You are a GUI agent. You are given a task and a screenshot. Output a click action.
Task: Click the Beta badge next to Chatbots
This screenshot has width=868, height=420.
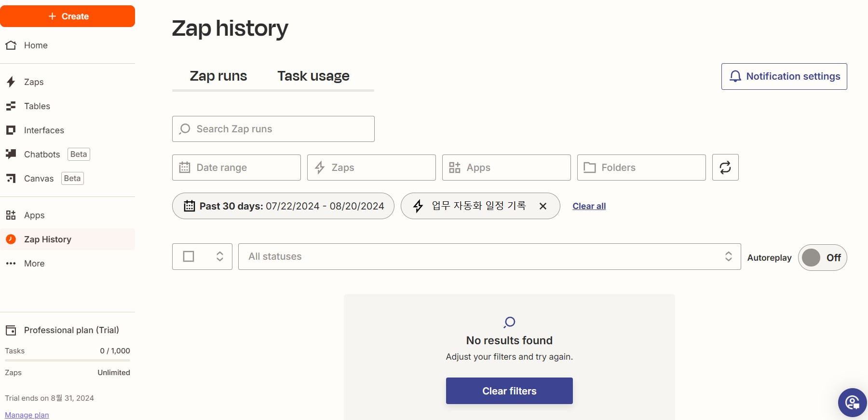pyautogui.click(x=79, y=154)
